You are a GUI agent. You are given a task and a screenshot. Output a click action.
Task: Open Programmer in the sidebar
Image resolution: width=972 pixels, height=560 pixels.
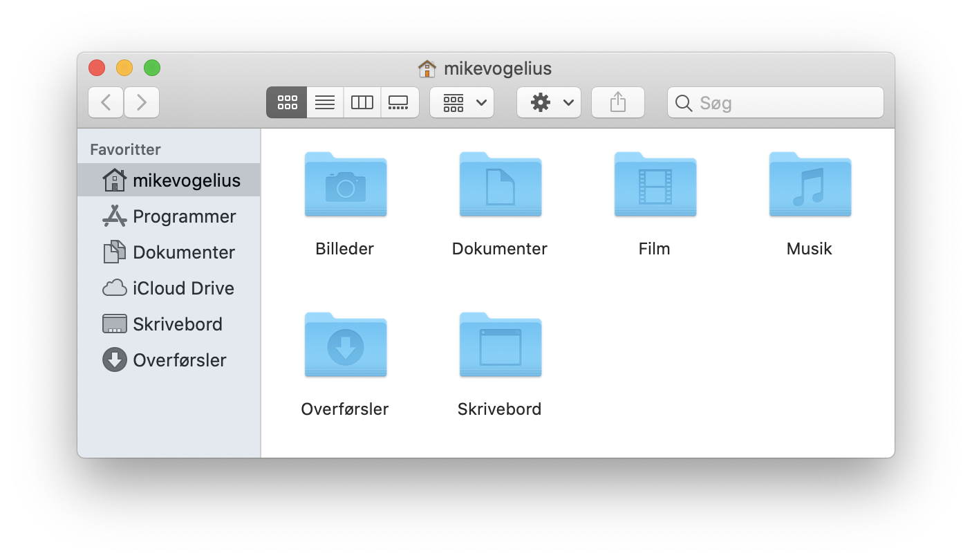coord(169,216)
